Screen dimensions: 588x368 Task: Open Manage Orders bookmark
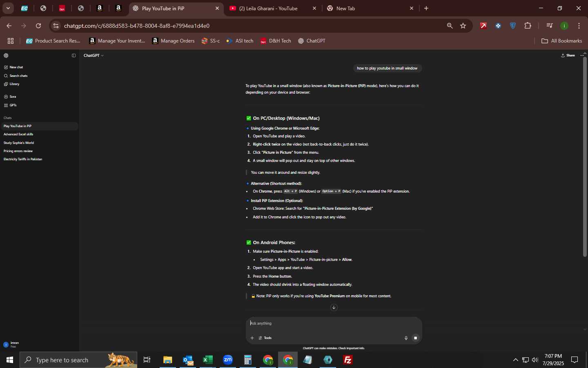[173, 41]
